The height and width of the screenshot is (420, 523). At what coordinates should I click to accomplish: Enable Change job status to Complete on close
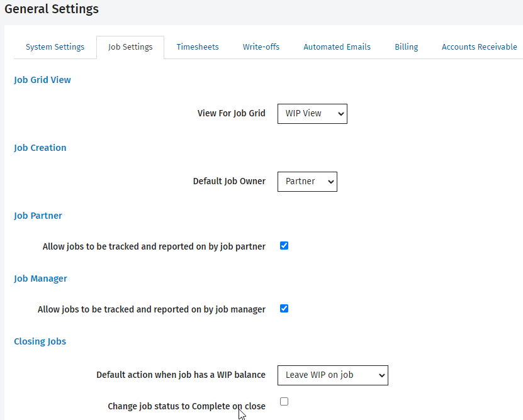(284, 402)
